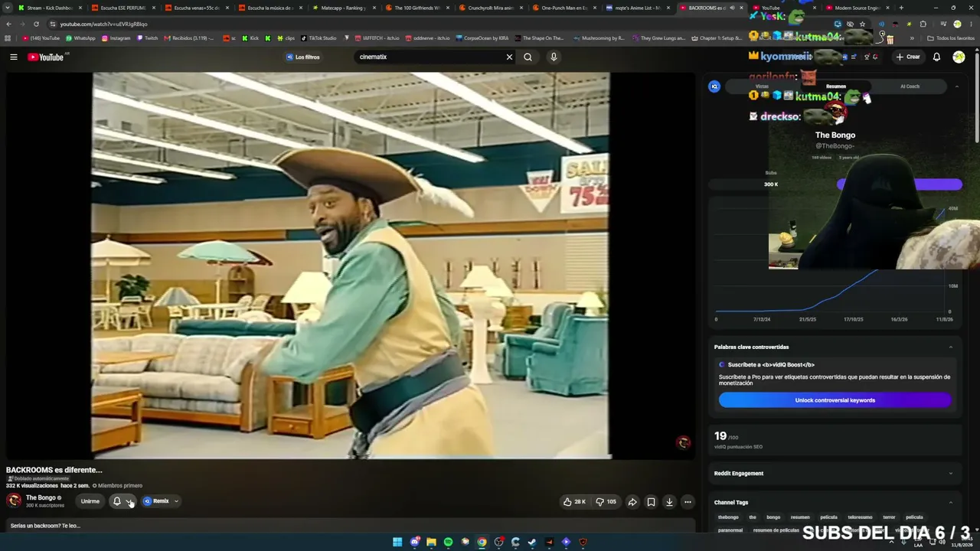Mute the BACKROOMS tab via speaker icon
The width and height of the screenshot is (980, 551).
[732, 8]
